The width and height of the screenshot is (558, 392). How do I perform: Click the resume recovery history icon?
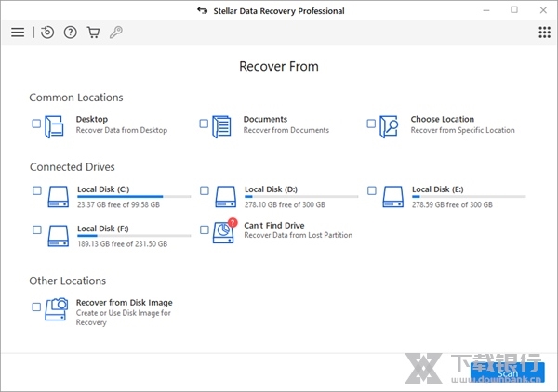tap(47, 33)
